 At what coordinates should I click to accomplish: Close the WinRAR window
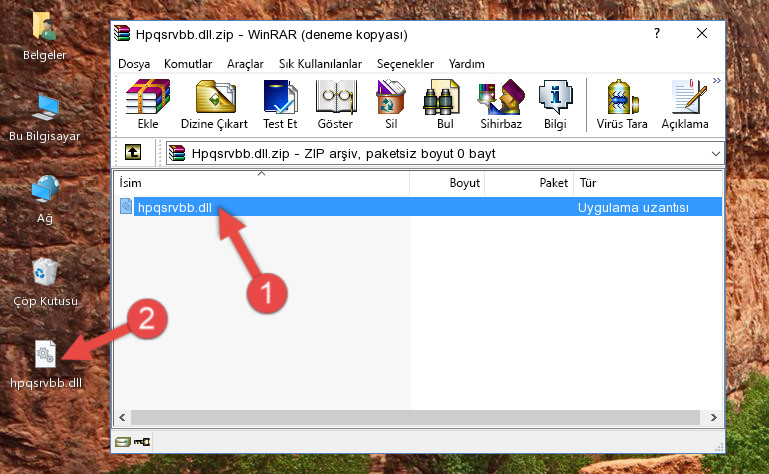[702, 33]
